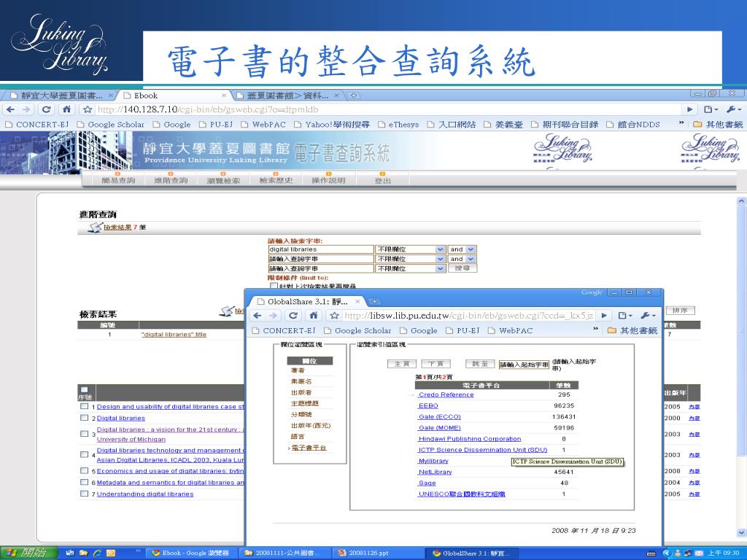Check result 5 Economics and usage checkbox
The image size is (747, 560).
(x=85, y=470)
